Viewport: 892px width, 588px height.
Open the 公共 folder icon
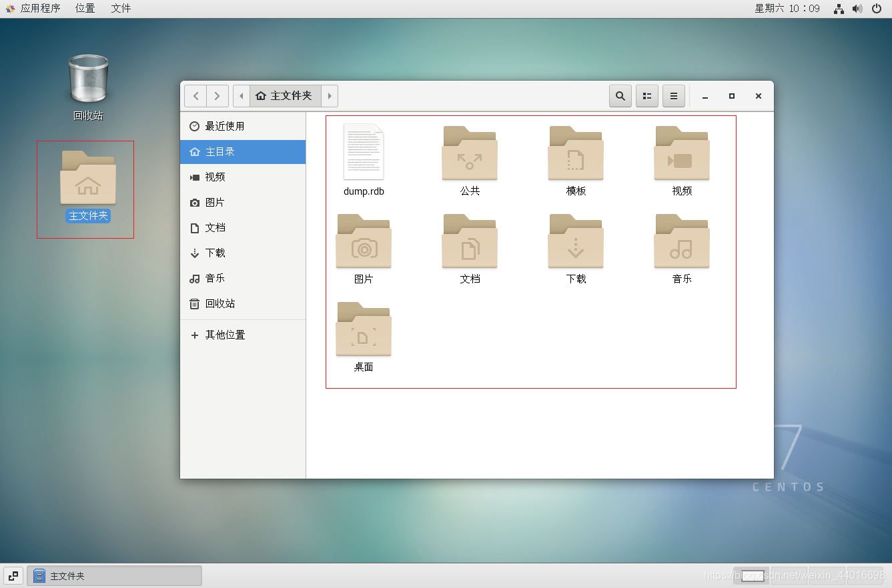tap(470, 153)
